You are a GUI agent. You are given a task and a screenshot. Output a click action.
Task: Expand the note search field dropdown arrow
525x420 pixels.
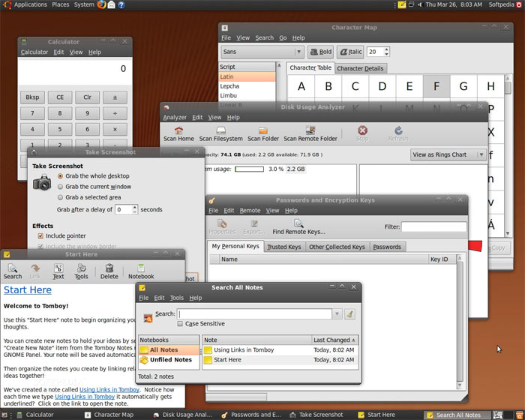click(337, 314)
